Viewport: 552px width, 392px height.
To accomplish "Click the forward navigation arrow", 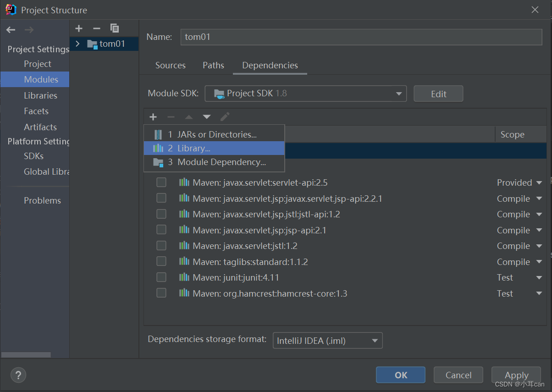I will point(29,30).
